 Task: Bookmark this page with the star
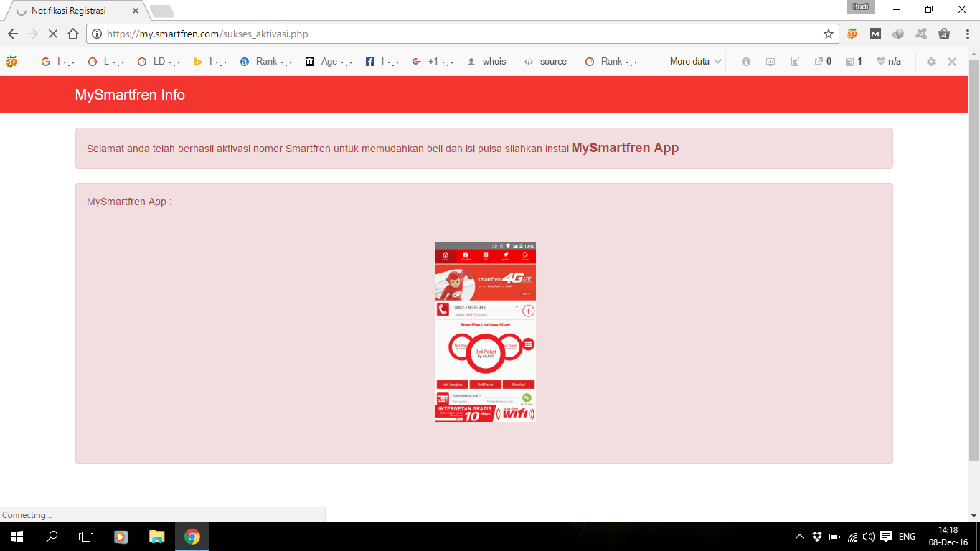point(829,34)
